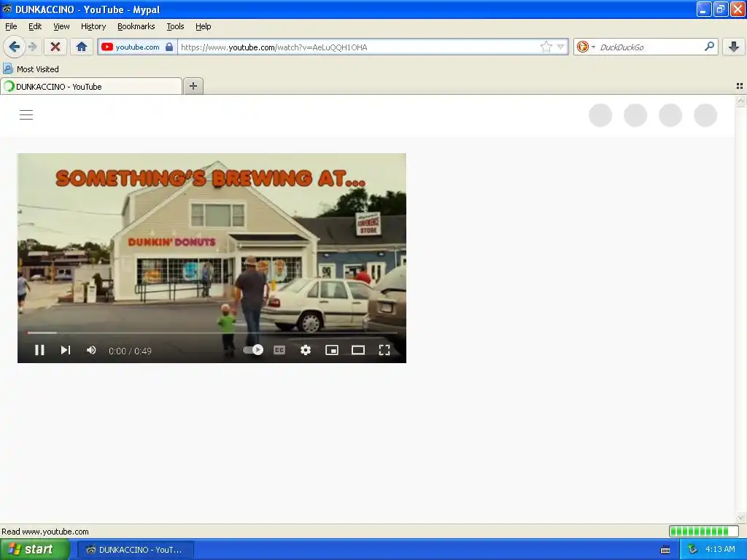Image resolution: width=747 pixels, height=560 pixels.
Task: Click the Windows start button
Action: tap(35, 550)
